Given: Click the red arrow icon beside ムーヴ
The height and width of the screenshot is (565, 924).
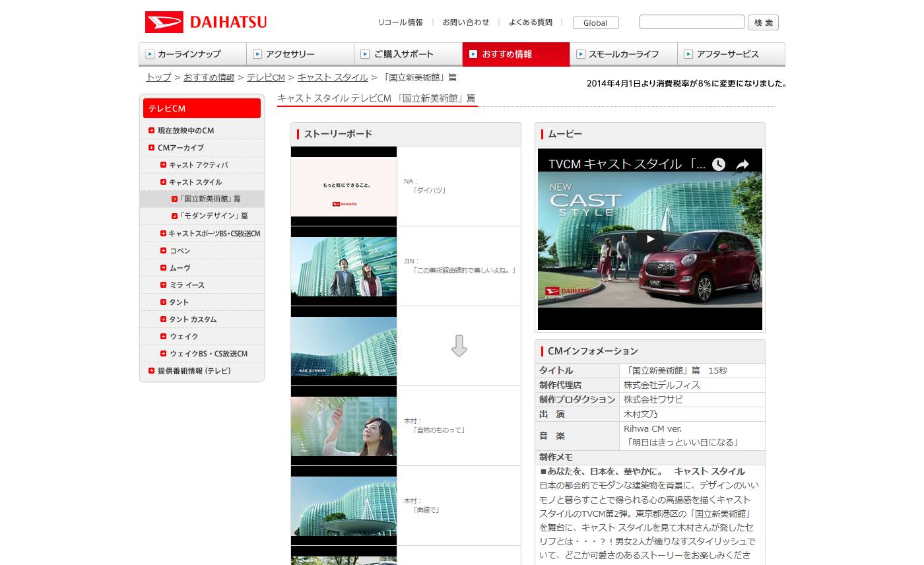Looking at the screenshot, I should point(163,268).
